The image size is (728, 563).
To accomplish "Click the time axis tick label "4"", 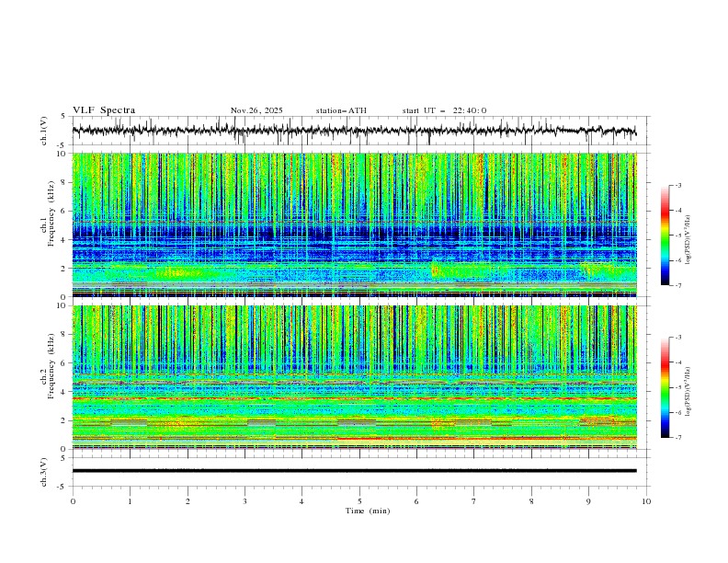I will (x=301, y=501).
